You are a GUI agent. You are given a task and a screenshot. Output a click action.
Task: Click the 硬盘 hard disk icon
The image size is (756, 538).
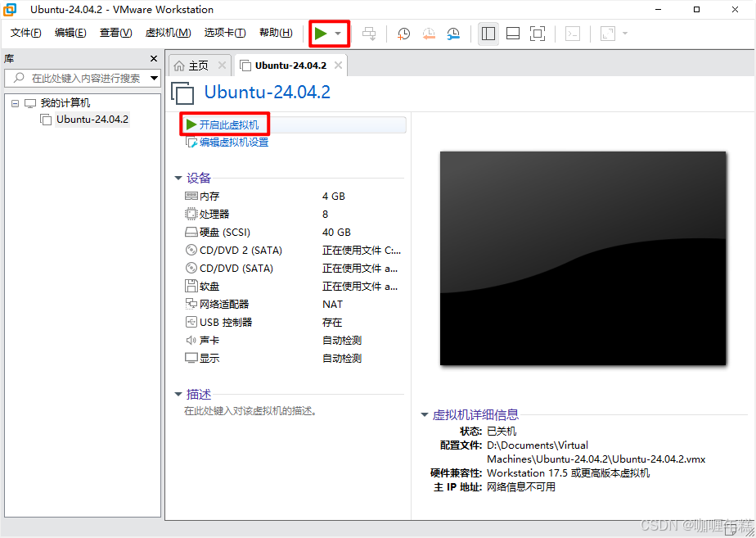point(191,232)
